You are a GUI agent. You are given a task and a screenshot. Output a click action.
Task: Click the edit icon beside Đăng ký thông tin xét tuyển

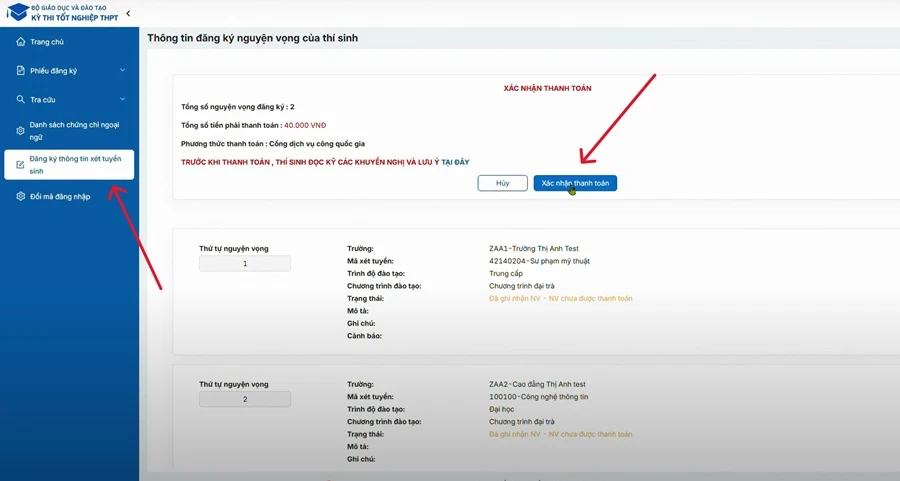tap(20, 165)
